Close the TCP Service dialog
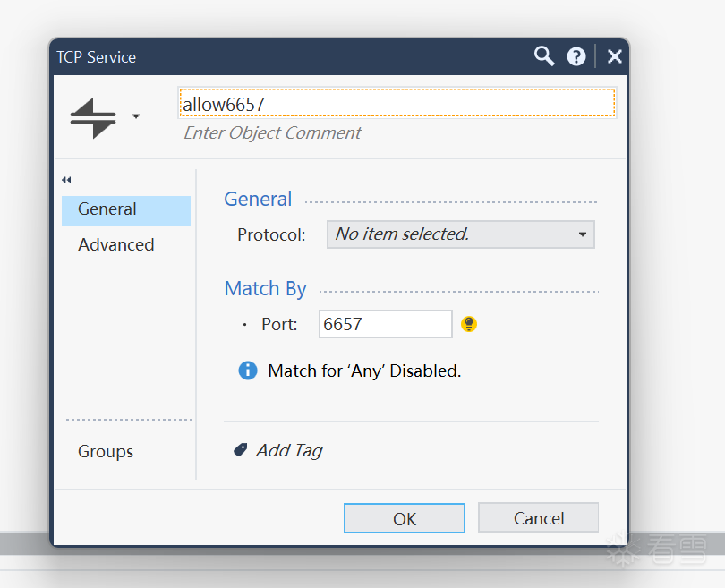 [614, 56]
